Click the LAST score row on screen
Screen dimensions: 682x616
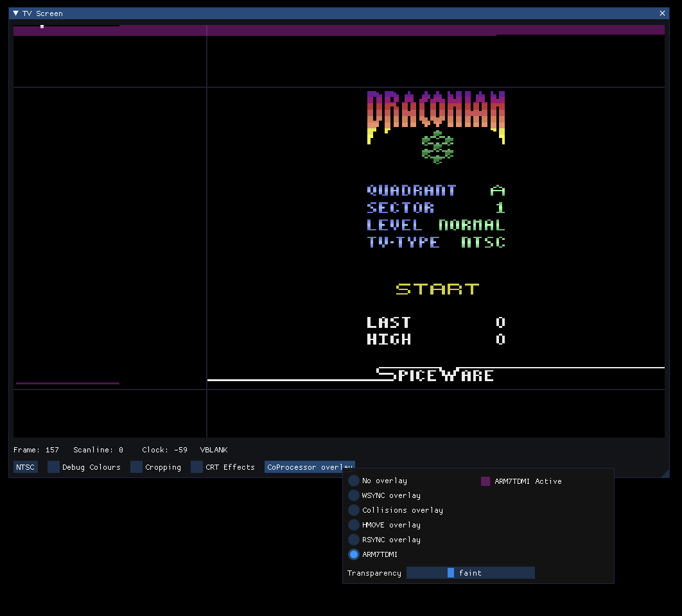tap(436, 323)
